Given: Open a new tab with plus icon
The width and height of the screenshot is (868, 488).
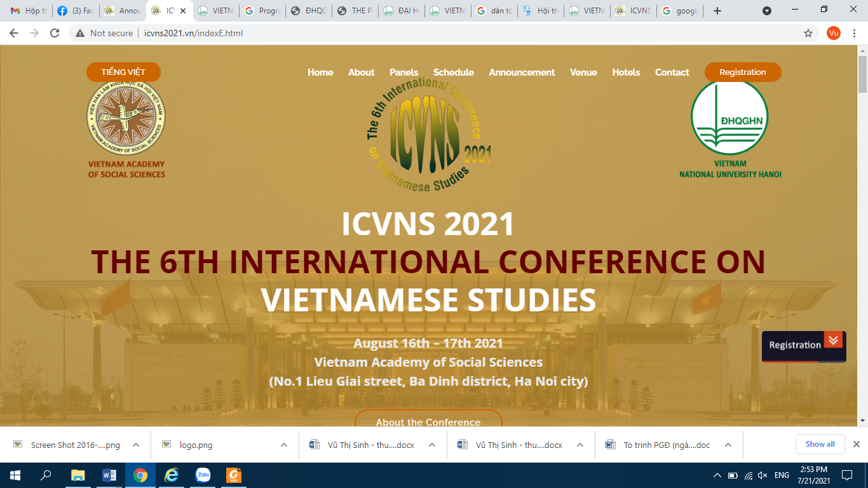Looking at the screenshot, I should click(717, 11).
